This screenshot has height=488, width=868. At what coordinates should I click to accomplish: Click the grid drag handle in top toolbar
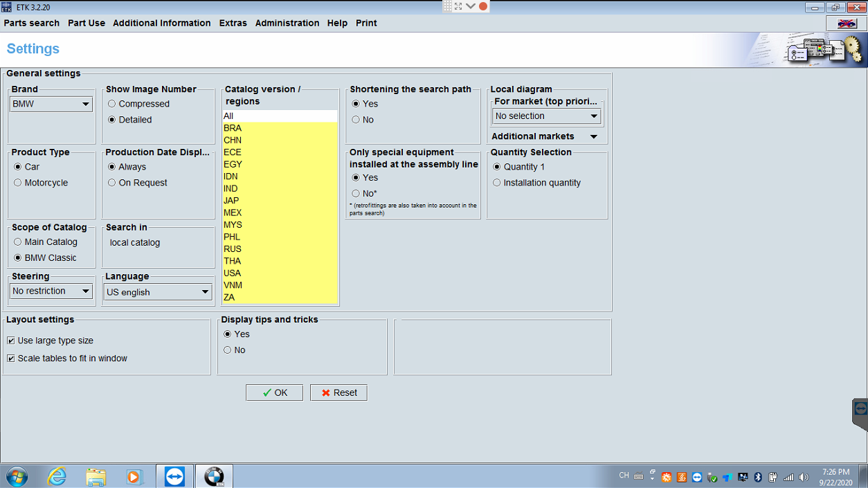click(447, 6)
